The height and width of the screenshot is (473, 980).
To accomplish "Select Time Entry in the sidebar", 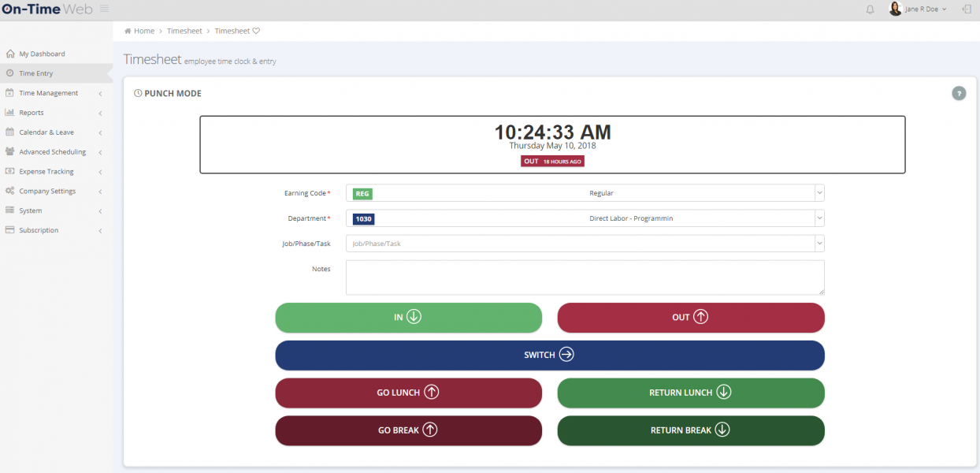I will point(57,73).
